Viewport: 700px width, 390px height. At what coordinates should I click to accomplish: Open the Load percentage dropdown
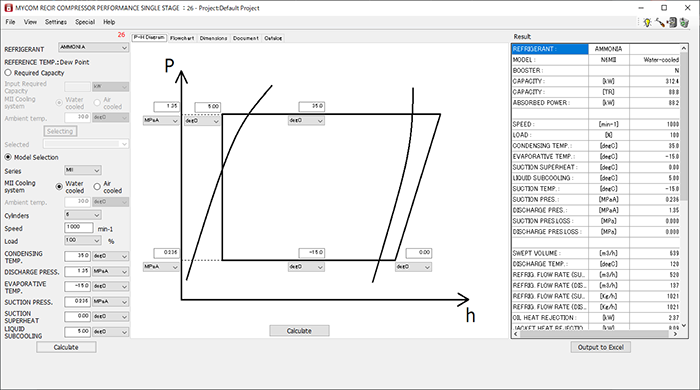click(83, 241)
